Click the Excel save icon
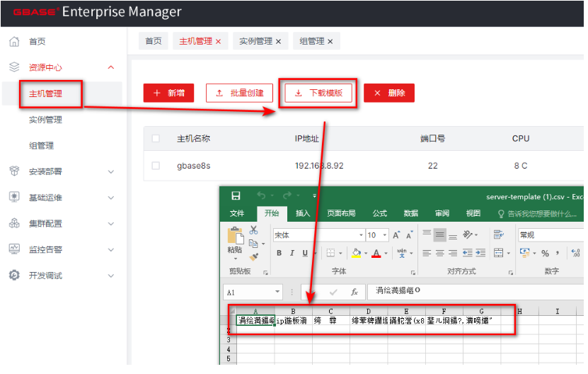This screenshot has height=374, width=588. [x=236, y=196]
